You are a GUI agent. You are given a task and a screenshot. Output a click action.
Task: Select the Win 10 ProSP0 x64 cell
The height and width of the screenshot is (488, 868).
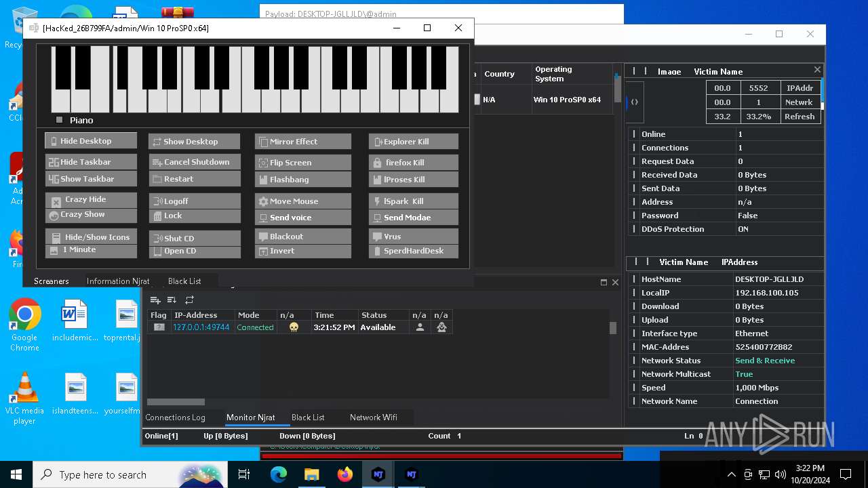[x=572, y=100]
